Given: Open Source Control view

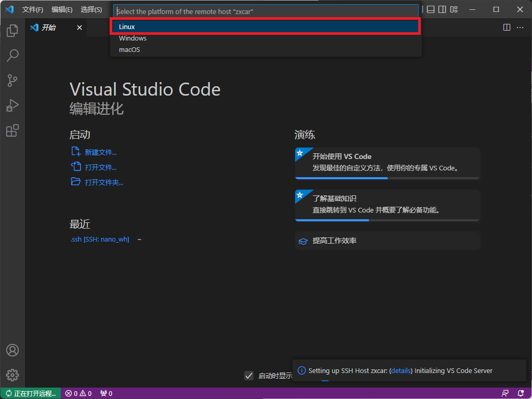Looking at the screenshot, I should [12, 80].
